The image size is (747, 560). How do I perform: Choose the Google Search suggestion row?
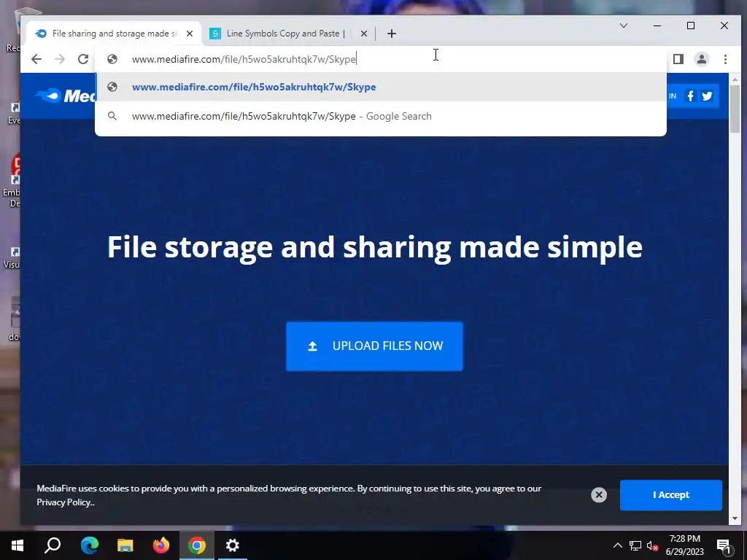pyautogui.click(x=381, y=116)
